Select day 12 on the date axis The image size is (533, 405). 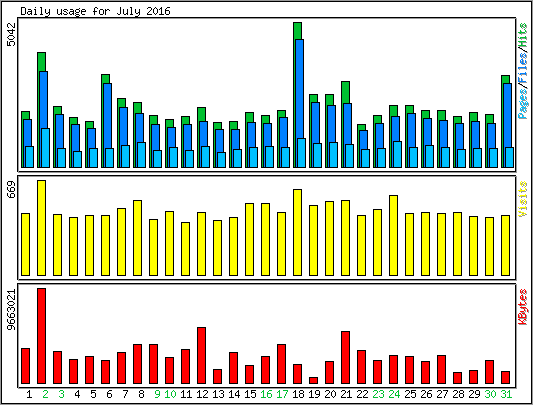202,394
